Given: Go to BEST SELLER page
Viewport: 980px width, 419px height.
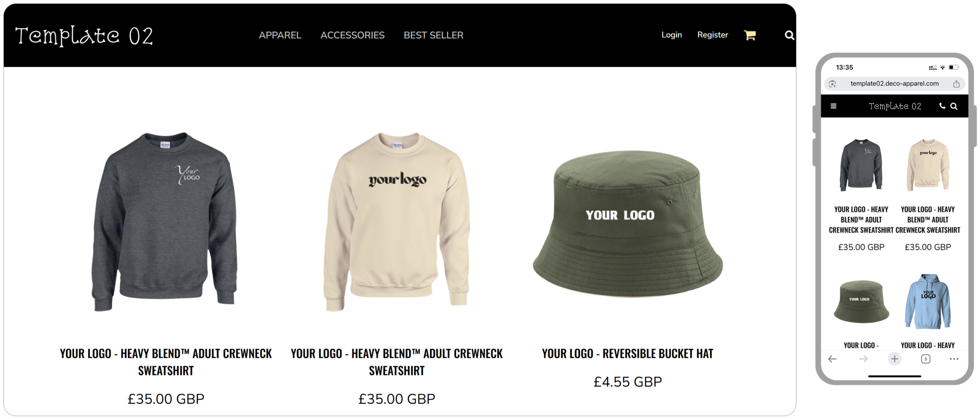Looking at the screenshot, I should (x=434, y=35).
